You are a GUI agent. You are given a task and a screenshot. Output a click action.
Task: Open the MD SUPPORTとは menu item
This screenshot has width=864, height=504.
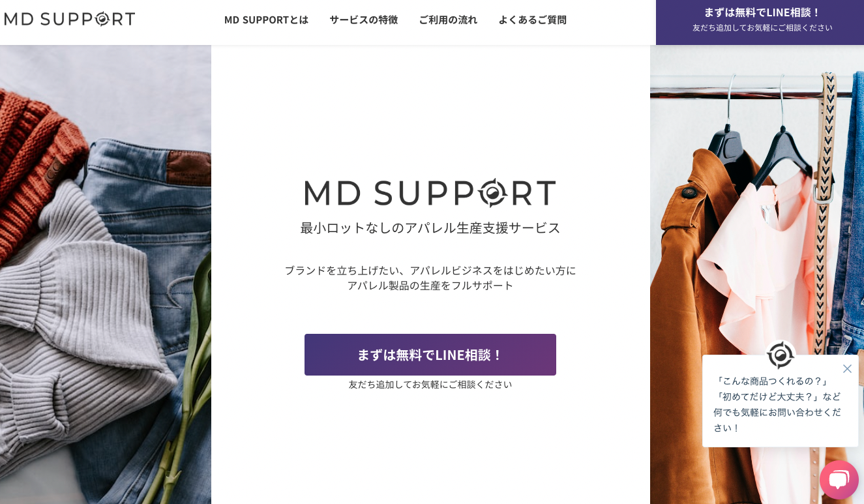[266, 20]
